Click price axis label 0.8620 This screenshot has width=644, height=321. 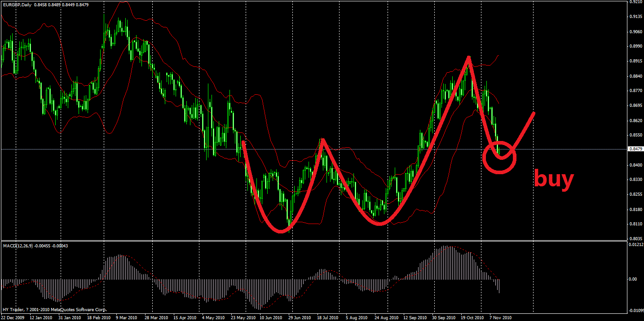[x=635, y=121]
